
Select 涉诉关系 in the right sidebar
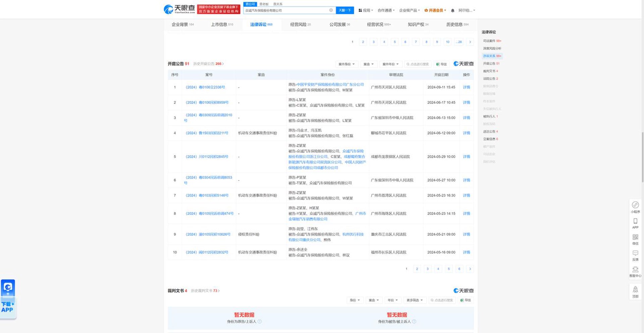492,56
